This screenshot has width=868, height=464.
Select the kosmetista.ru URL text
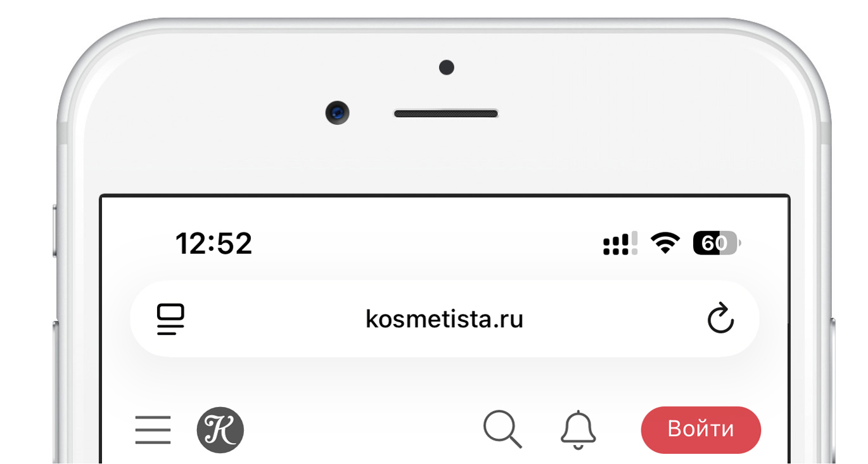click(445, 318)
